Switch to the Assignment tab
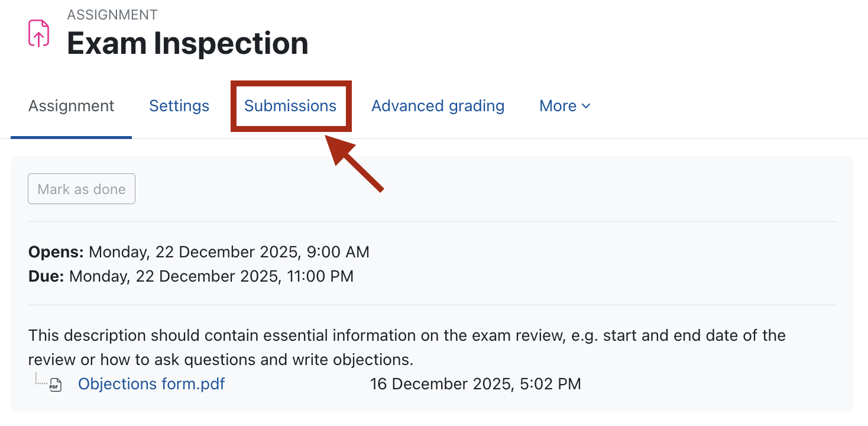 point(71,106)
